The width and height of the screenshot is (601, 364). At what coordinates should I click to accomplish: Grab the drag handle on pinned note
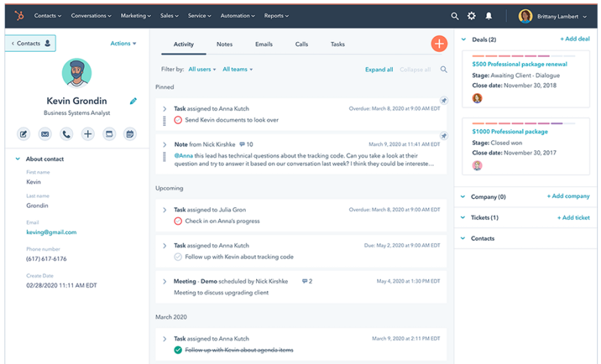tap(165, 157)
